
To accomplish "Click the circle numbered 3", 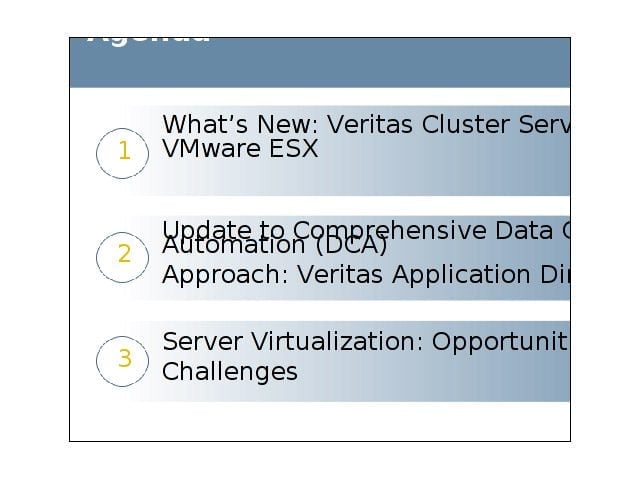I will tap(122, 362).
